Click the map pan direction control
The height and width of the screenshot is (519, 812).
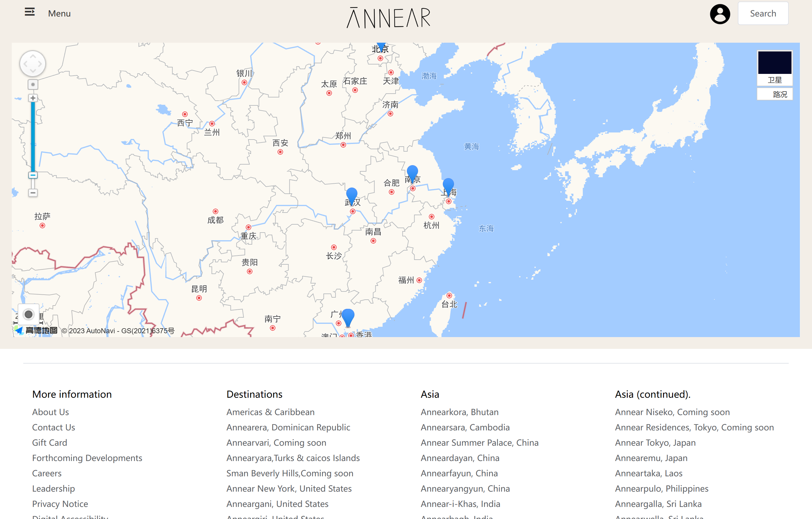point(33,63)
